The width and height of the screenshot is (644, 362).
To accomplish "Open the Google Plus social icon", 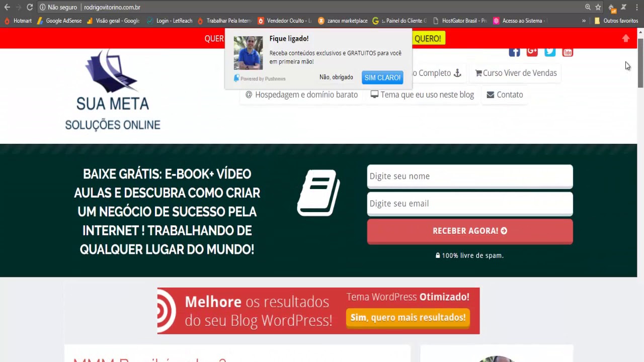I will [532, 52].
